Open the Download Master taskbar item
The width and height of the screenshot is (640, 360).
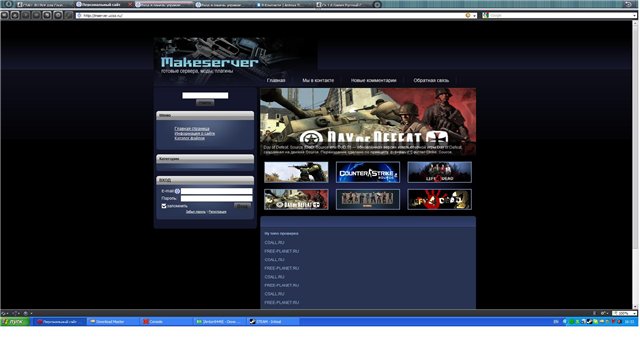point(113,322)
